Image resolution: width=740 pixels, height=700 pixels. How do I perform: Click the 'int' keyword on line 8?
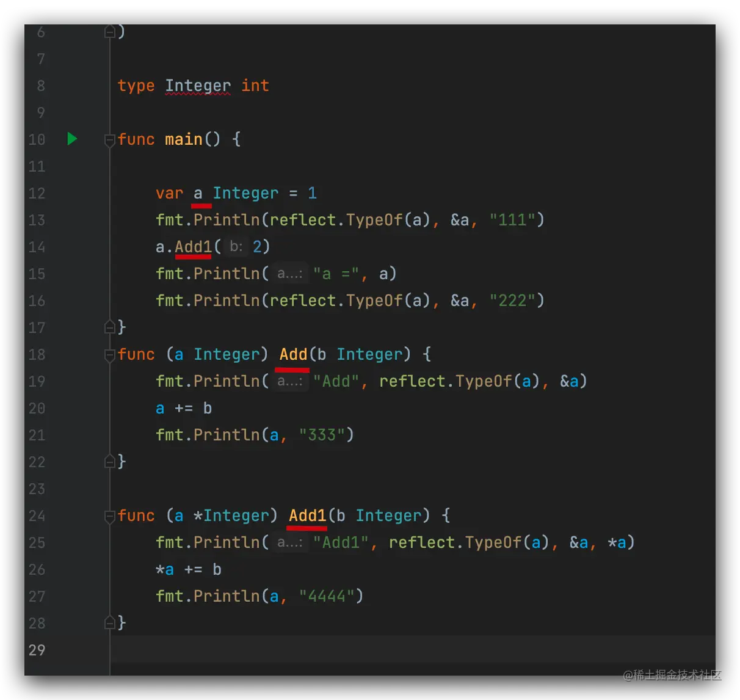[255, 86]
